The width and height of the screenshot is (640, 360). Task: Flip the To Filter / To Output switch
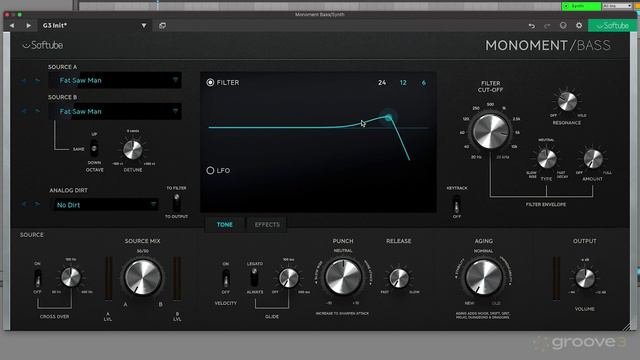176,202
